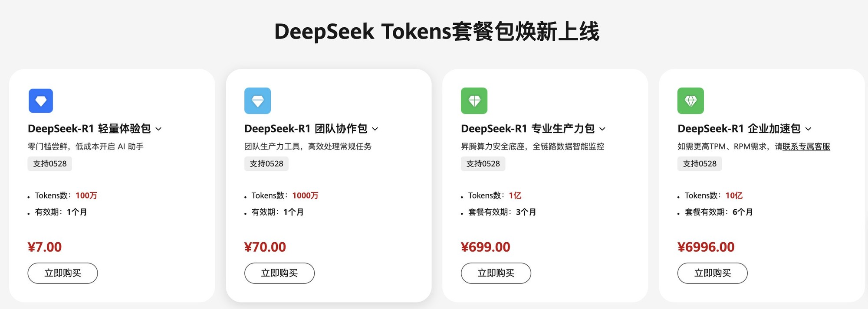Expand the 轻量体验包 dropdown chevron
This screenshot has height=309, width=868.
coord(158,129)
